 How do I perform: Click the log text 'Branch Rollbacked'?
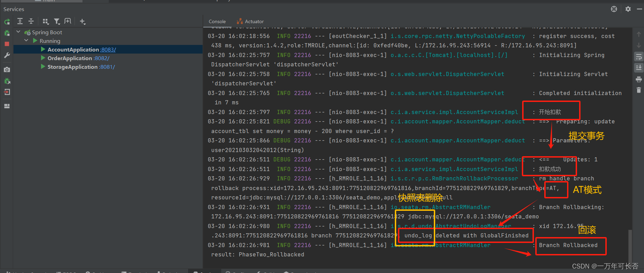coord(568,245)
